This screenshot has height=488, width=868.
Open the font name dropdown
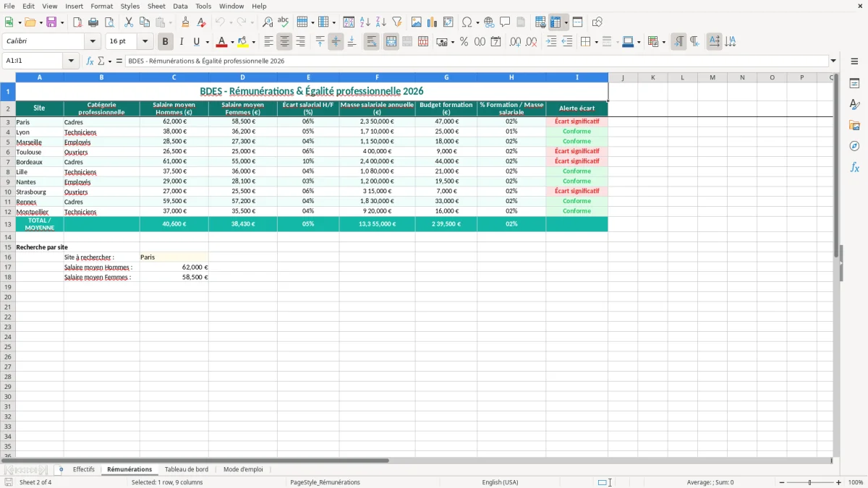pos(93,41)
